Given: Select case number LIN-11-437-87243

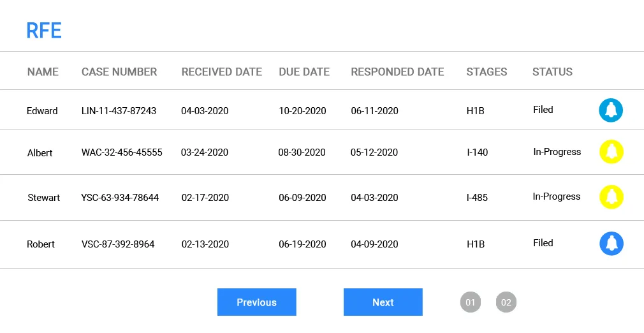Looking at the screenshot, I should click(x=119, y=111).
